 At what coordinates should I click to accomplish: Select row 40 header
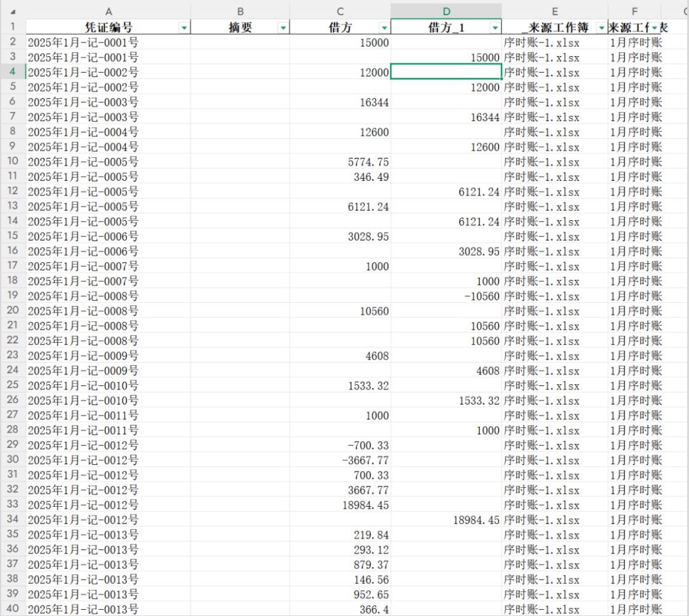(13, 609)
